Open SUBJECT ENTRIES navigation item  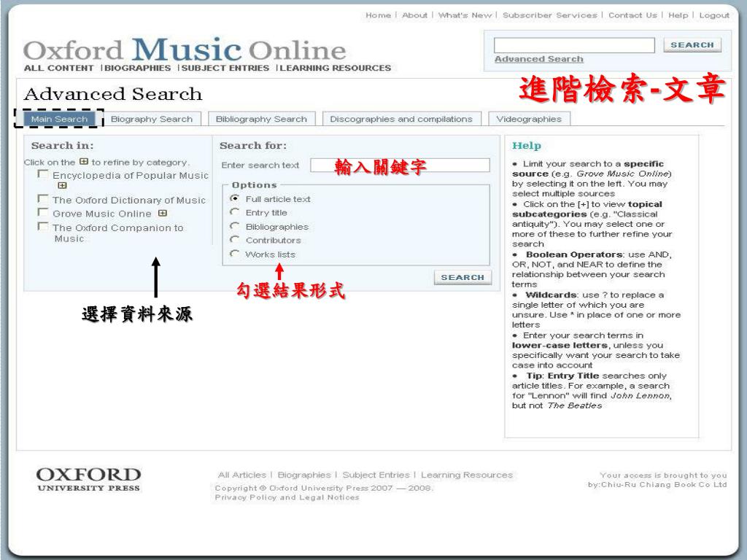(x=225, y=68)
